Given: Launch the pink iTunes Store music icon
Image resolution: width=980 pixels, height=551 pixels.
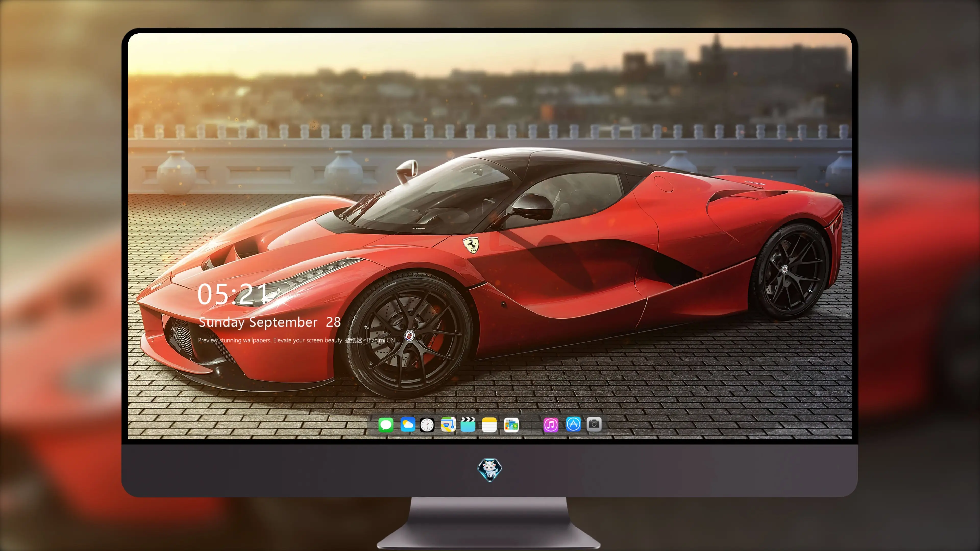Looking at the screenshot, I should pyautogui.click(x=551, y=425).
